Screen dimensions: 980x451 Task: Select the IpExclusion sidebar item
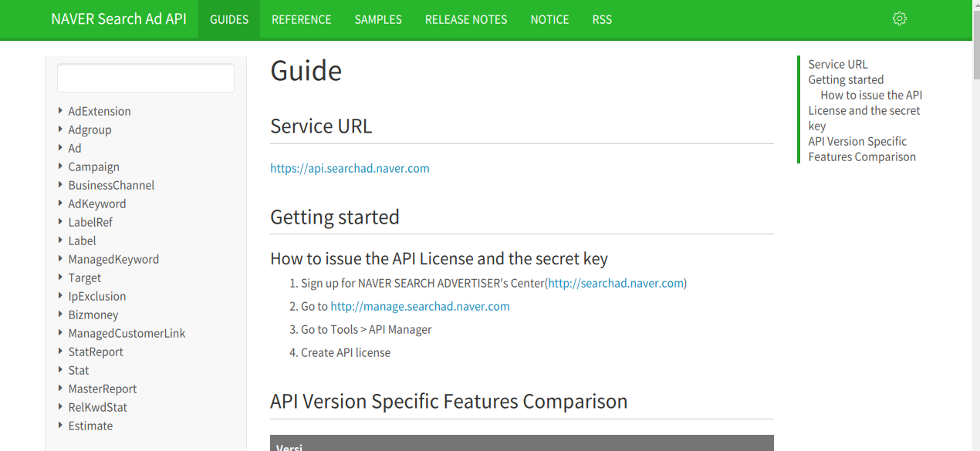pyautogui.click(x=96, y=296)
